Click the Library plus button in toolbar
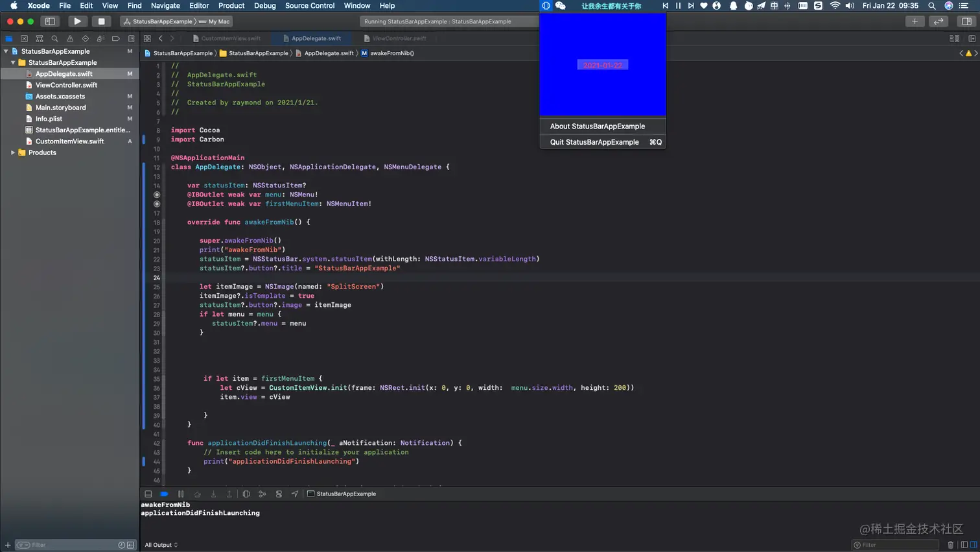The width and height of the screenshot is (980, 552). [915, 21]
